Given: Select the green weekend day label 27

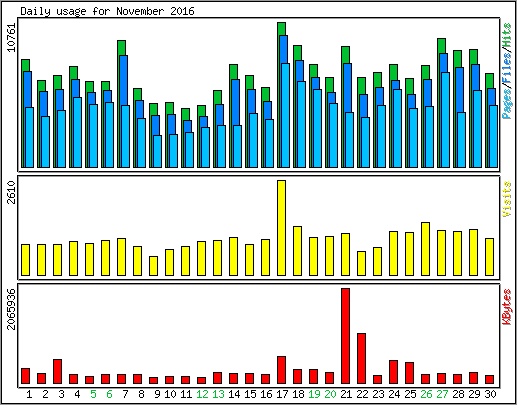Looking at the screenshot, I should [x=442, y=394].
